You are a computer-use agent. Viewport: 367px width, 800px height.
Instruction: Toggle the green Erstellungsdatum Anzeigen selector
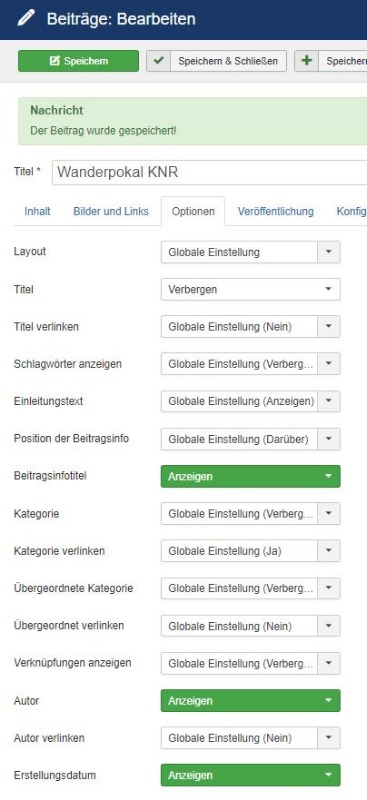[x=251, y=775]
